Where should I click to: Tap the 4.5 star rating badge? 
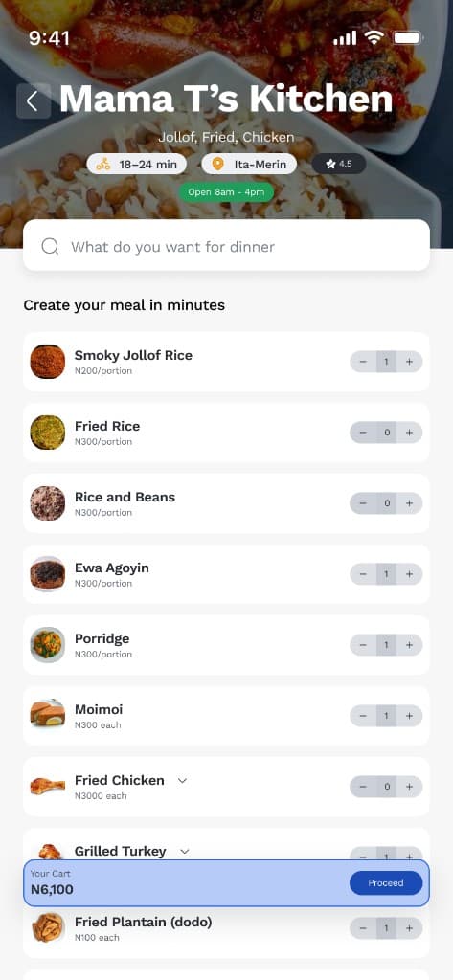click(x=338, y=164)
